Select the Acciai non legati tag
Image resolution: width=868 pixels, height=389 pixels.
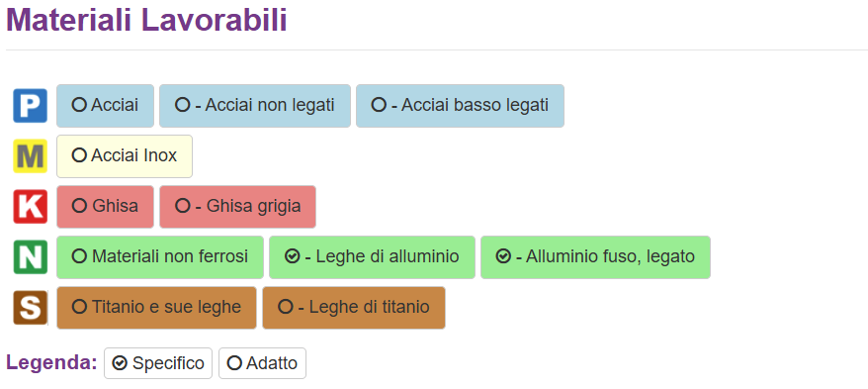[255, 105]
